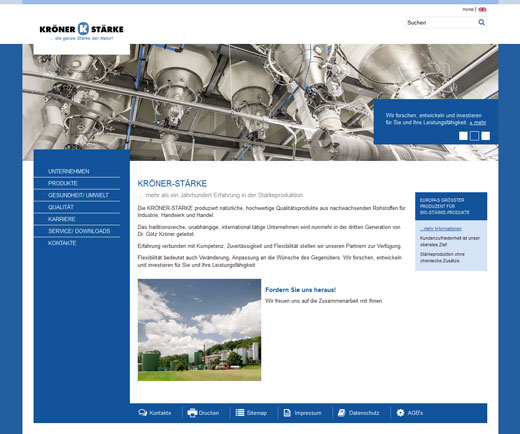This screenshot has height=434, width=520.
Task: Click 'Kundenzufriedenheit ist unser oberstes Ziel' text
Action: (450, 241)
